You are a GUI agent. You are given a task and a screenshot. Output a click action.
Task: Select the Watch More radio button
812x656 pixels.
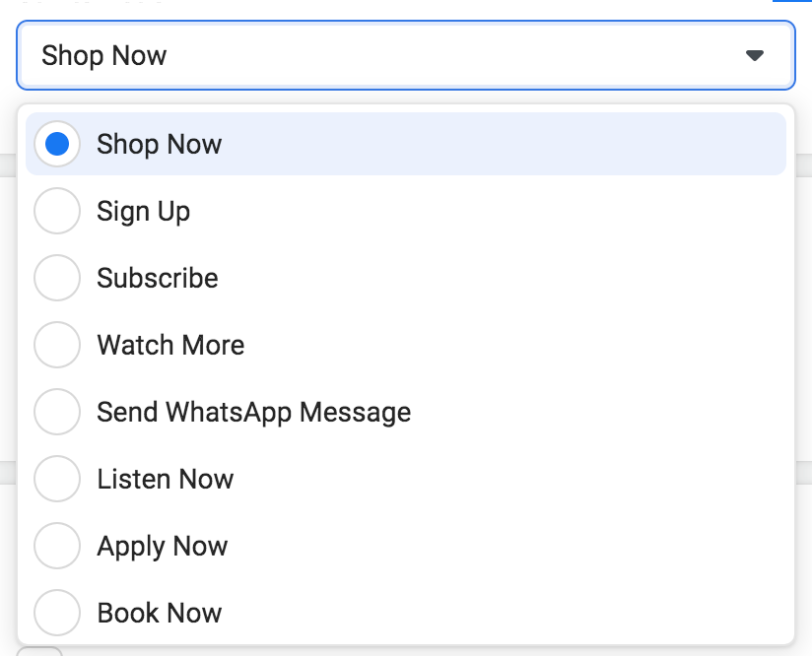pyautogui.click(x=57, y=345)
